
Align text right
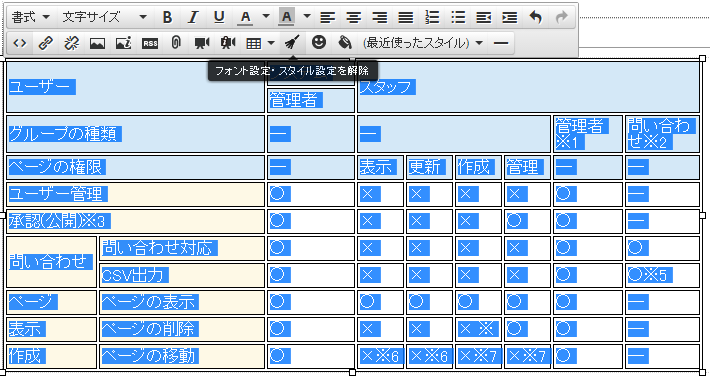click(380, 17)
